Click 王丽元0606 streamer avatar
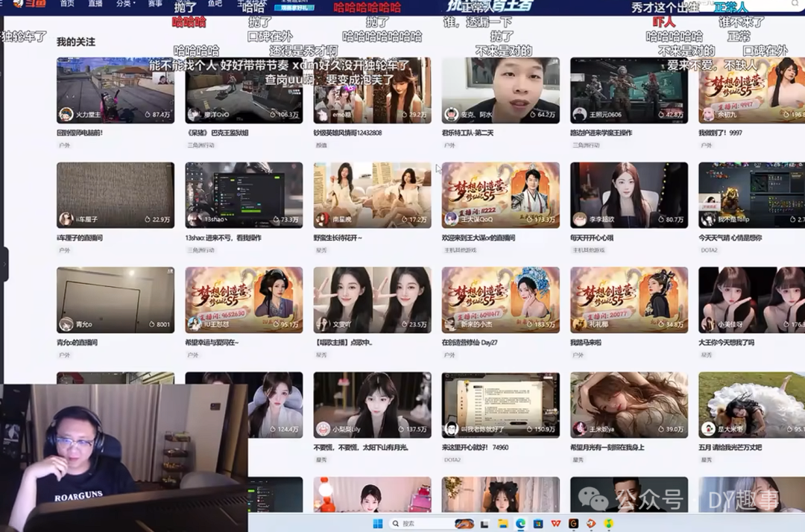Viewport: 805px width, 532px height. (580, 114)
